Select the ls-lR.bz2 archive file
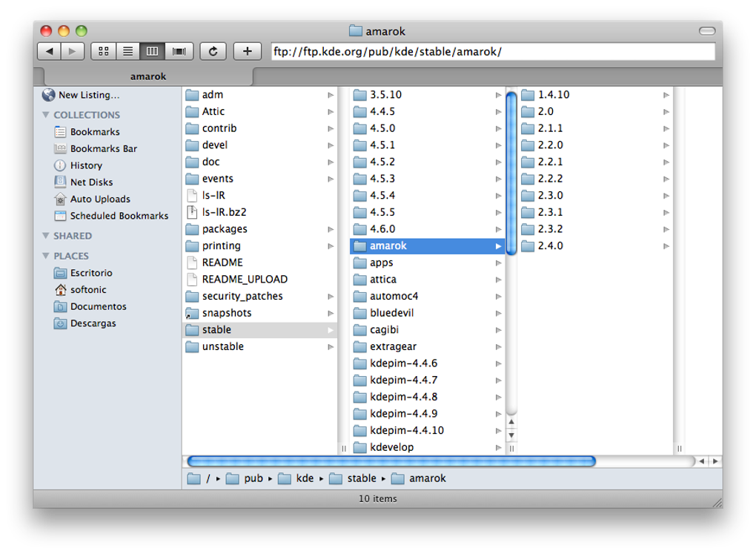The width and height of the screenshot is (756, 554). click(x=260, y=212)
